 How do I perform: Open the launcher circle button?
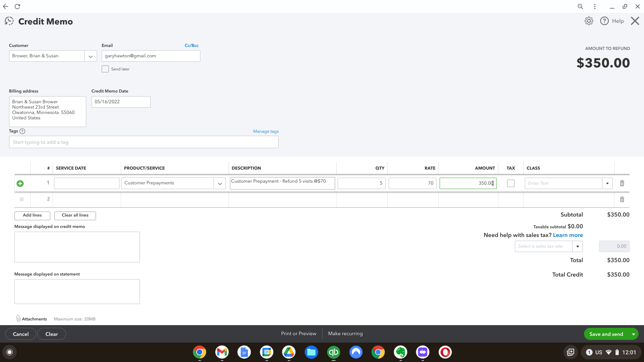[10, 352]
